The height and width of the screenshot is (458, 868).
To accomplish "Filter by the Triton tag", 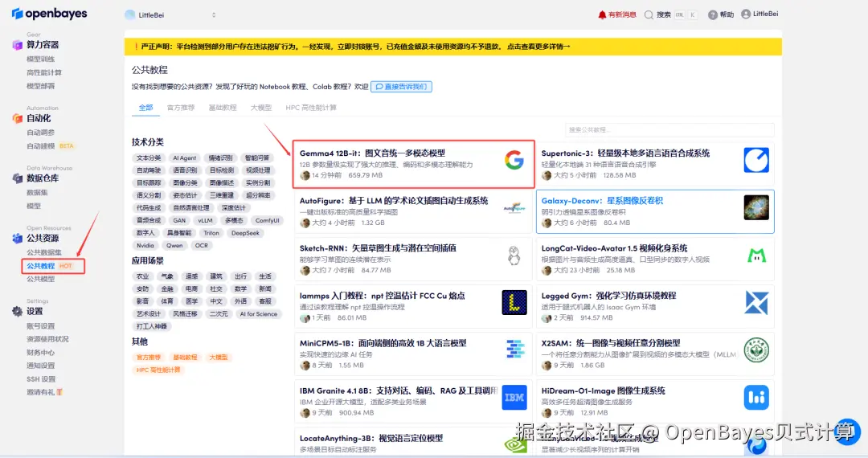I will [x=211, y=234].
